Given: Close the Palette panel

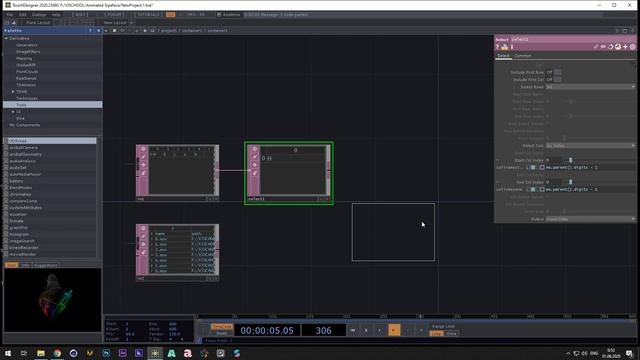Looking at the screenshot, I should [98, 31].
